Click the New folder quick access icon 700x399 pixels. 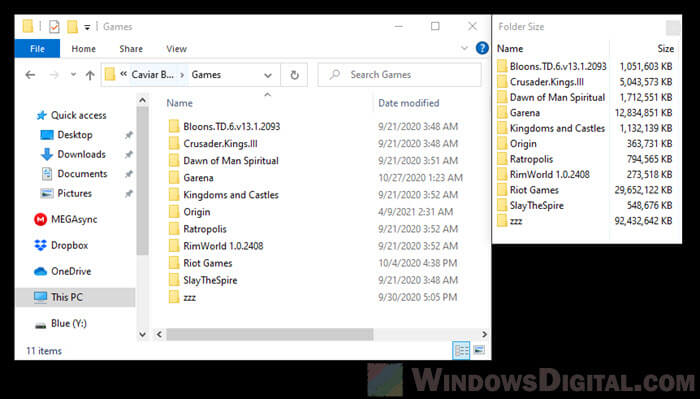click(x=72, y=27)
